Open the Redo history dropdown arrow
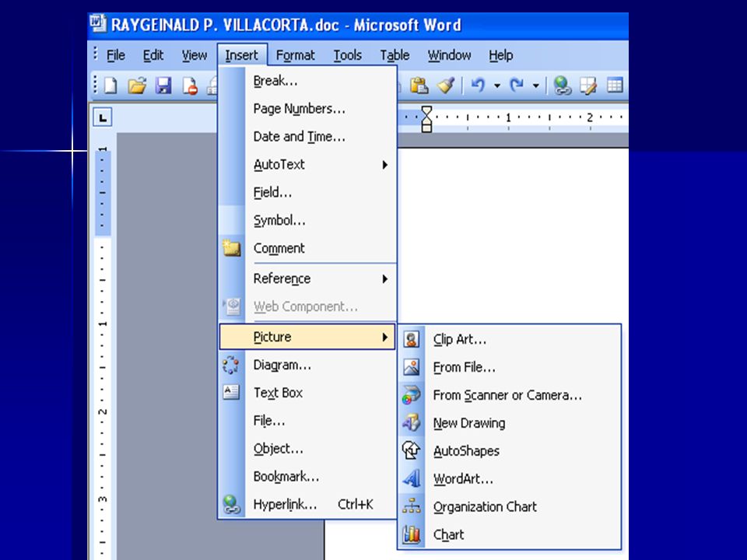 click(536, 86)
